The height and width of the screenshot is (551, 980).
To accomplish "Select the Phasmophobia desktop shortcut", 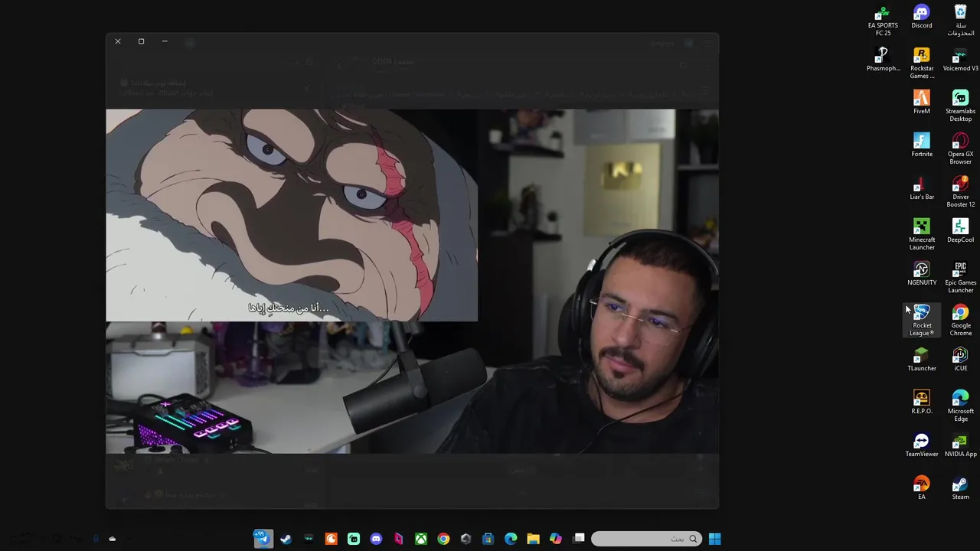I will tap(883, 60).
